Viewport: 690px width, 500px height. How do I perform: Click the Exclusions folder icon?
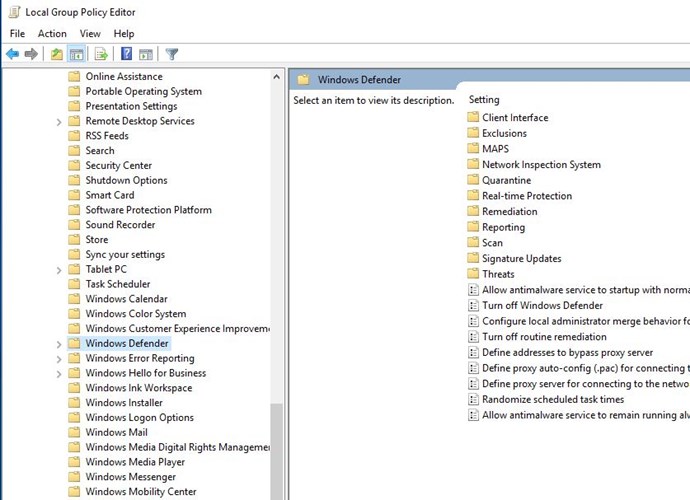point(473,132)
